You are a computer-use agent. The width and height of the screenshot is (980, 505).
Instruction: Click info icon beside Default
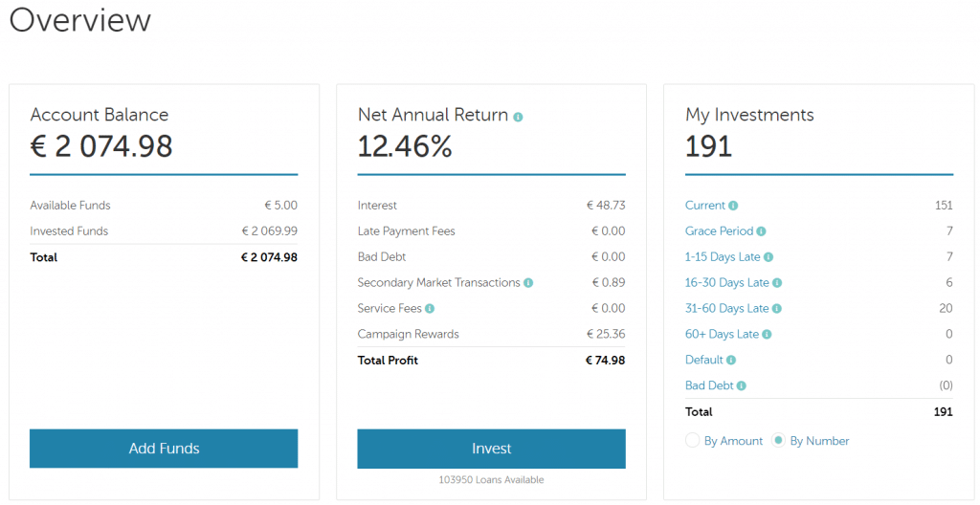[731, 361]
